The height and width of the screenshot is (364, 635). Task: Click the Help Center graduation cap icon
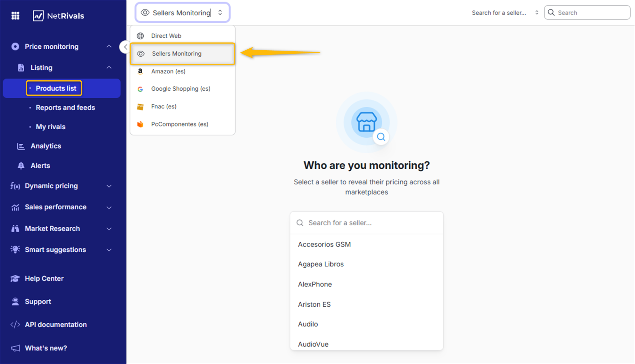(15, 279)
